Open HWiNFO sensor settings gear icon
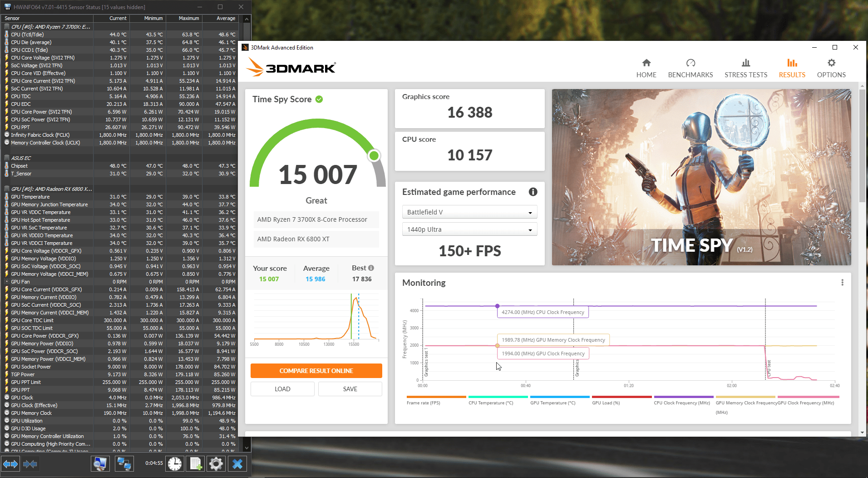 [216, 464]
